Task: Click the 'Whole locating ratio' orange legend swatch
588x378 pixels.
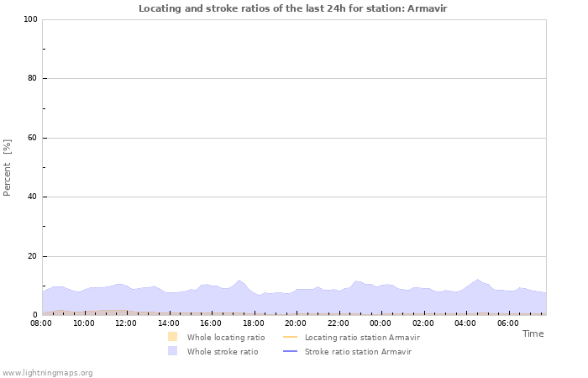Action: [172, 336]
